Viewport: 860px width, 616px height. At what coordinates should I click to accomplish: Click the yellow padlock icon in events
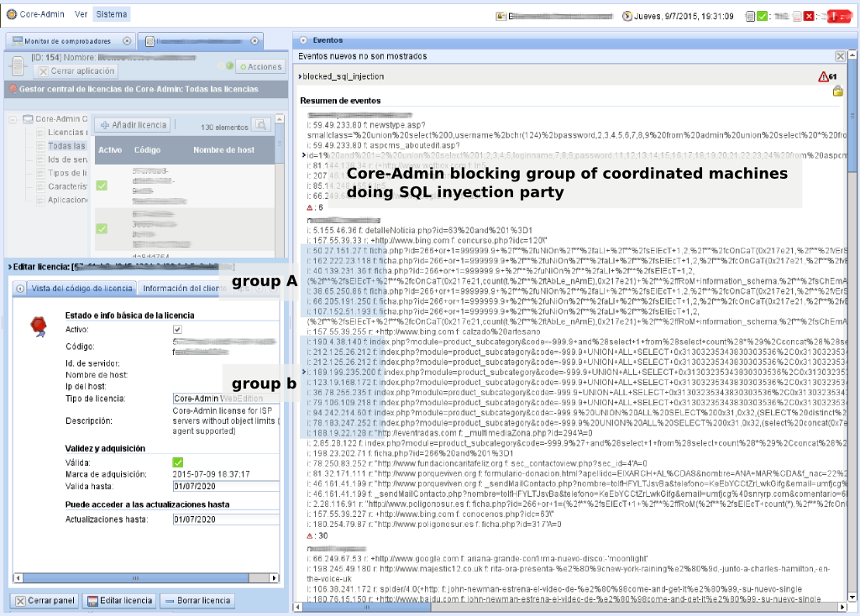tap(837, 91)
